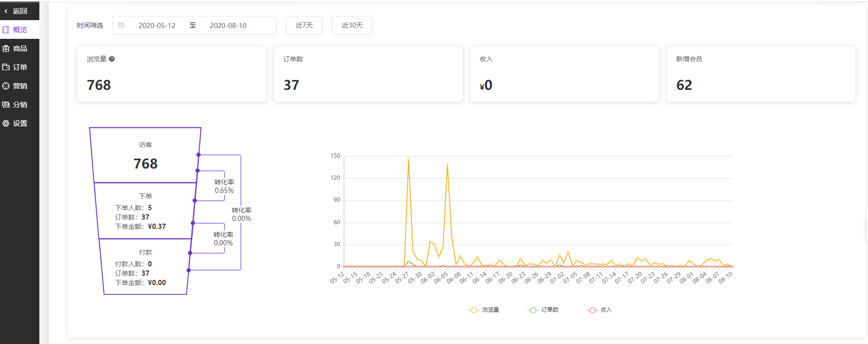The image size is (868, 344).
Task: Click the 付款人数 0 funnel row
Action: tap(134, 264)
